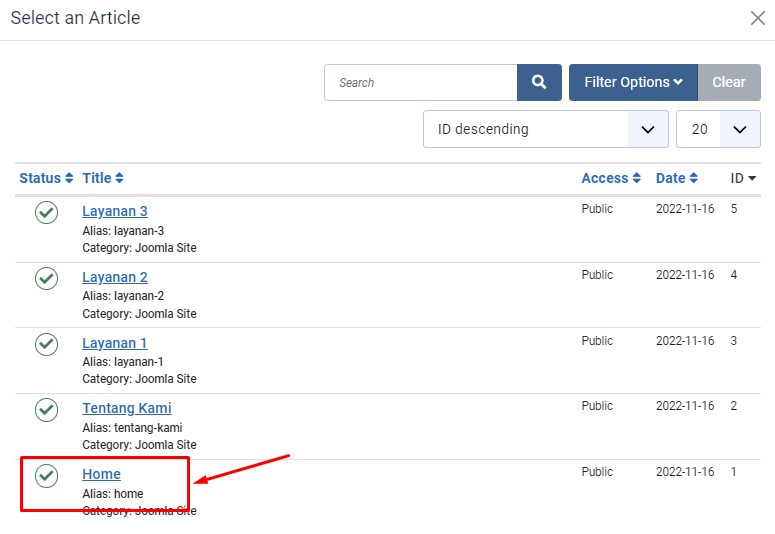Click published status icon for Home
Image resolution: width=775 pixels, height=534 pixels.
(x=46, y=475)
